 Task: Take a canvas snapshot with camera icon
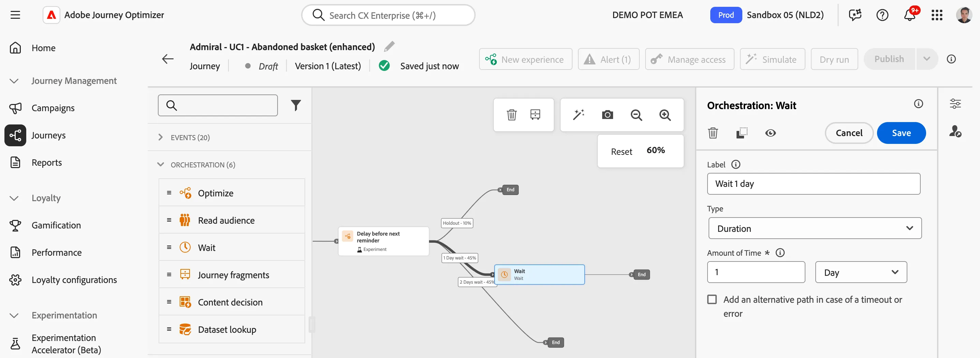pyautogui.click(x=608, y=115)
